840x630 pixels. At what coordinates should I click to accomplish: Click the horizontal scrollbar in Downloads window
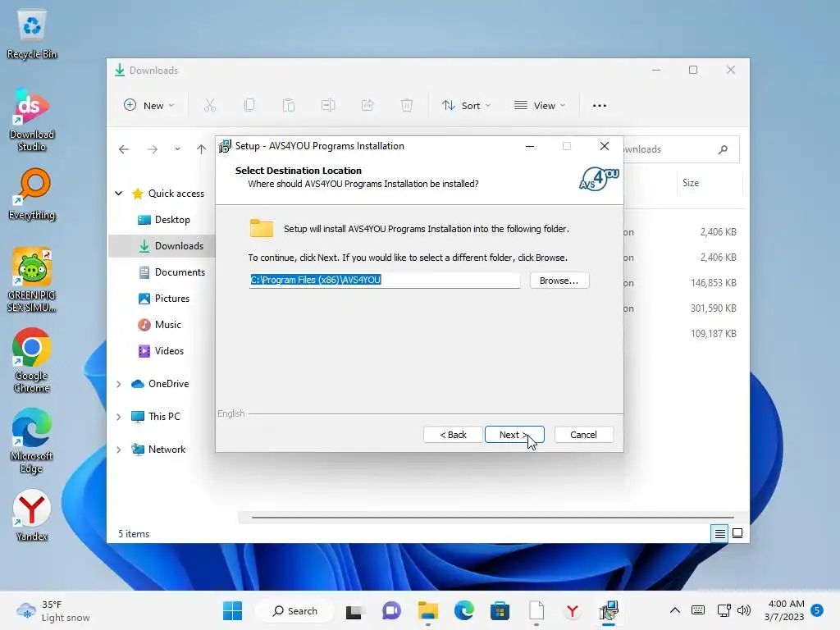click(492, 518)
